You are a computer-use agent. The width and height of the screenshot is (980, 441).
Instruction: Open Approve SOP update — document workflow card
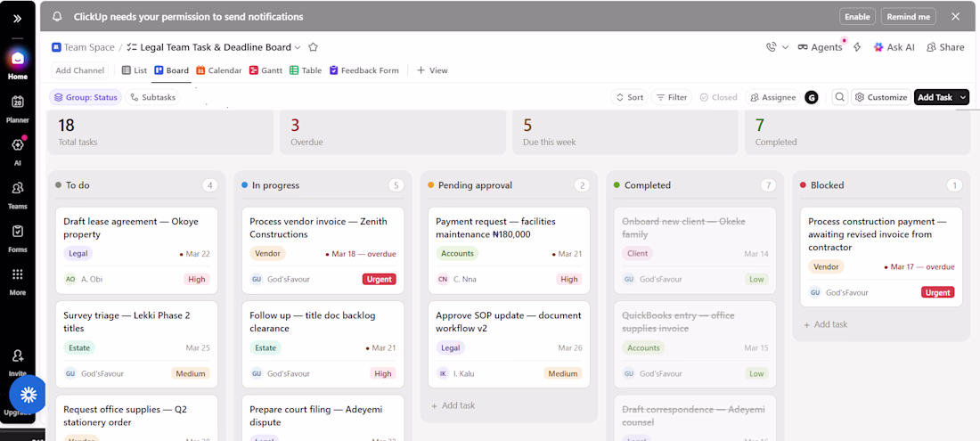click(509, 344)
